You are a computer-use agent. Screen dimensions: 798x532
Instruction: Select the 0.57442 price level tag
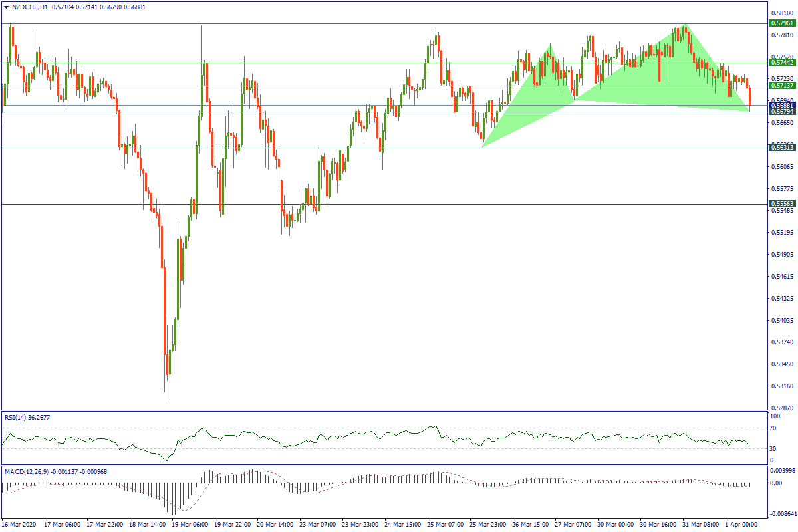782,63
